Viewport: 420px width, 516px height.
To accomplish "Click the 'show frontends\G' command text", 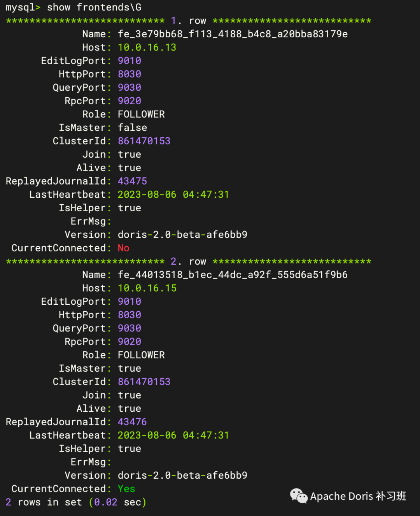I will 94,7.
